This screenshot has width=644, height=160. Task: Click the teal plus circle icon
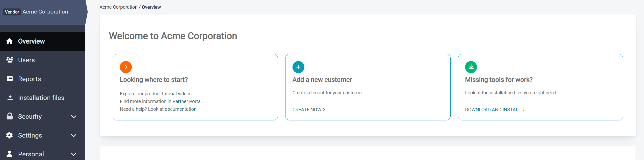tap(298, 67)
